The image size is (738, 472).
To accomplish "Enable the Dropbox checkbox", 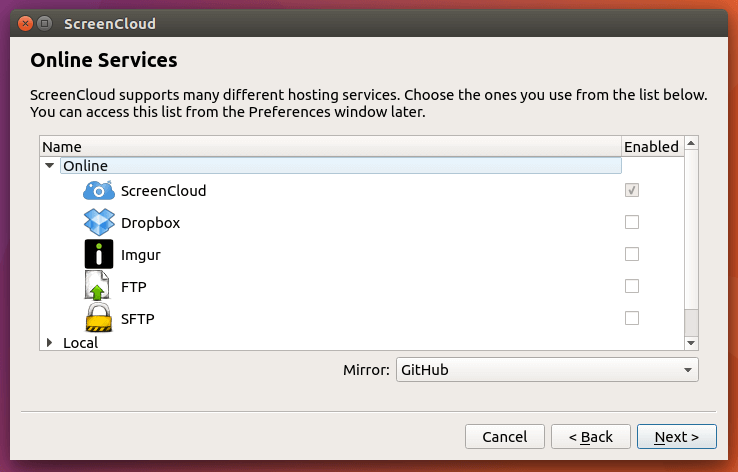I will (x=631, y=222).
